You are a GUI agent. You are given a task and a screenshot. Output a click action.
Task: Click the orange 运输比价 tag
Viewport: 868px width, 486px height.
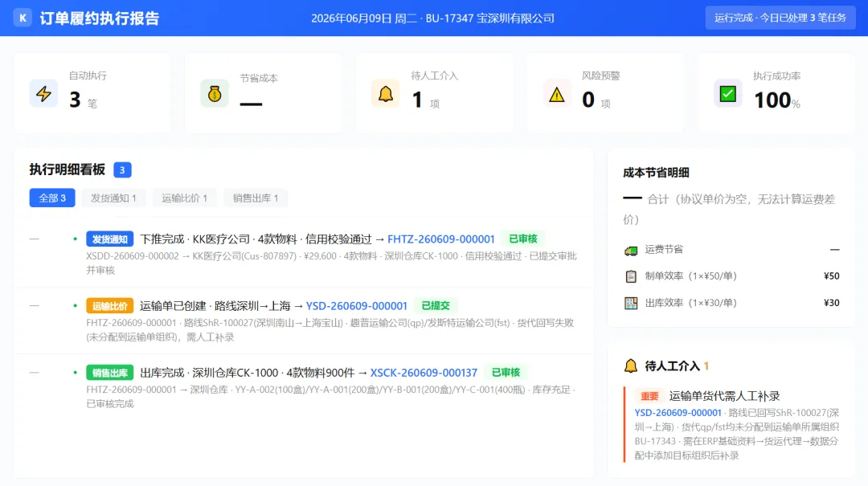click(x=109, y=305)
